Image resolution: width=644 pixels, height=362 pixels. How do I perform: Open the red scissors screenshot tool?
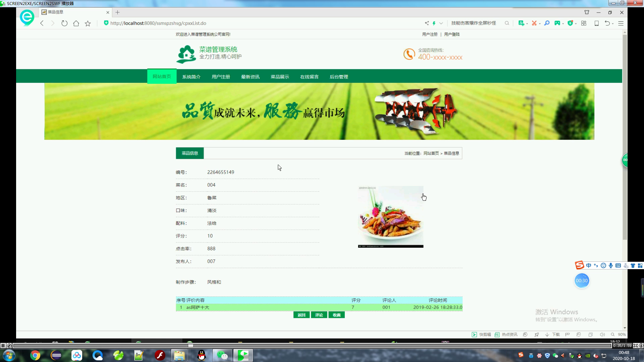coord(534,23)
